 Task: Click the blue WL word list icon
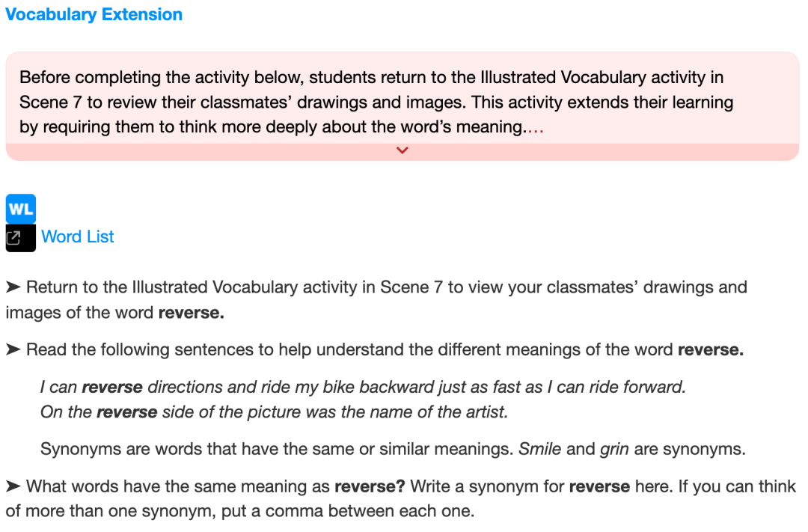(20, 209)
